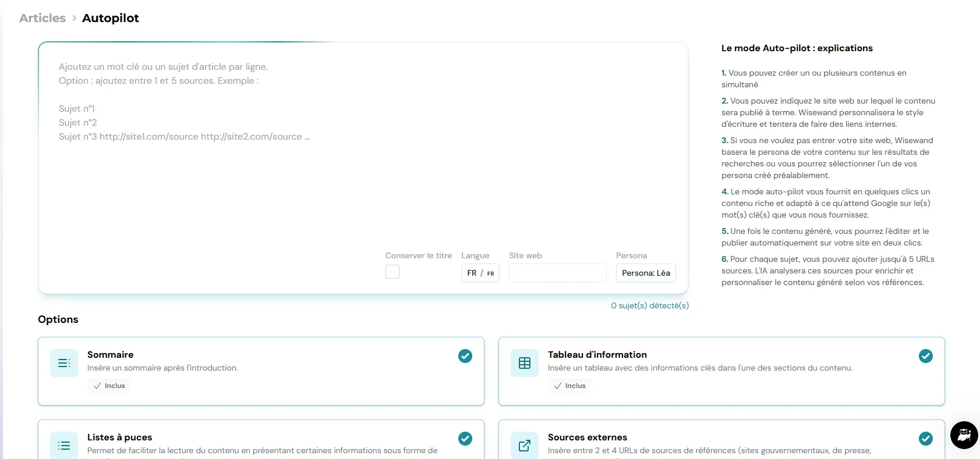The image size is (980, 459).
Task: Open the Persona: Léa selector
Action: (x=646, y=273)
